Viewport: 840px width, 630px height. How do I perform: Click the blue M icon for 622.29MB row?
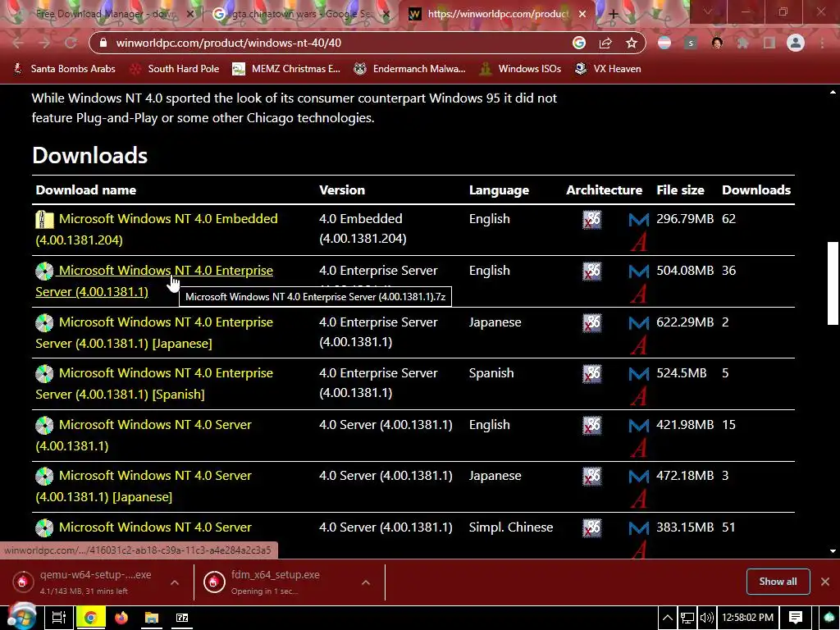coord(638,323)
